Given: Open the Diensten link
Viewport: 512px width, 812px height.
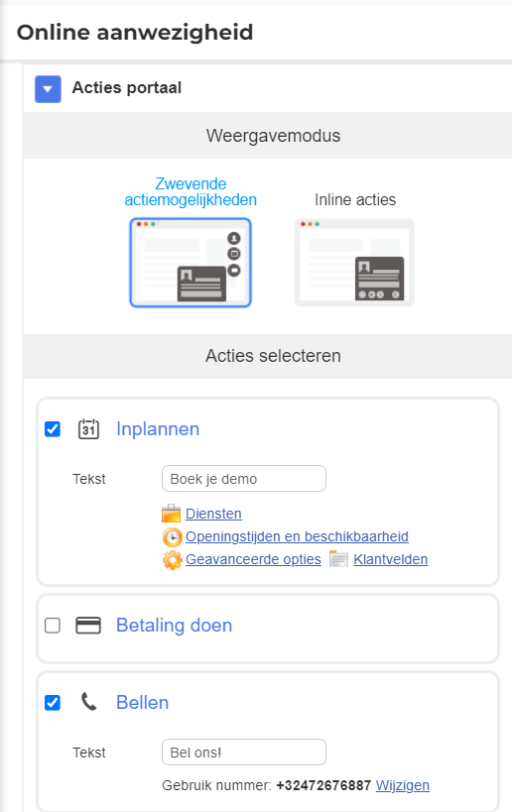Looking at the screenshot, I should point(213,514).
